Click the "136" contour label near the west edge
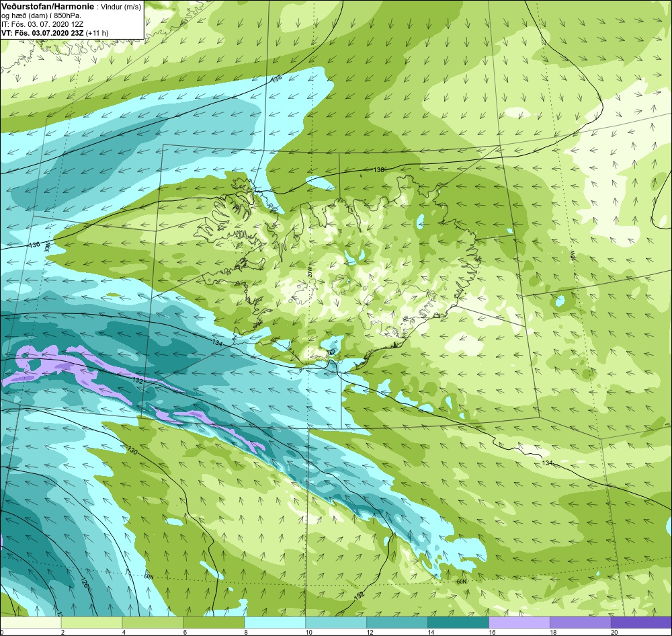Viewport: 672px width, 636px height. coord(34,245)
